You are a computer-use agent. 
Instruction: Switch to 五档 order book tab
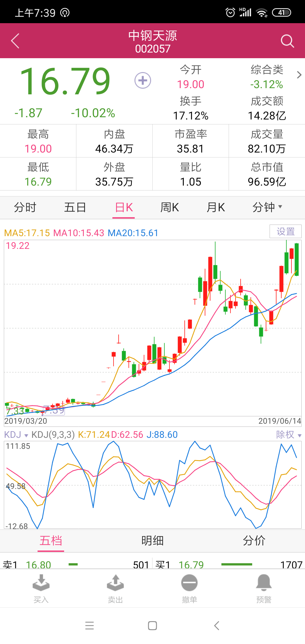point(51,541)
